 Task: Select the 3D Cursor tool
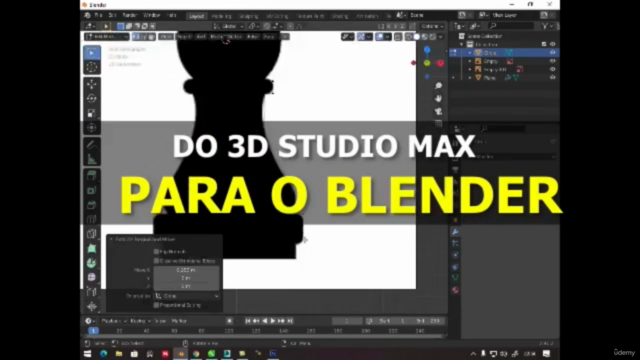point(92,67)
